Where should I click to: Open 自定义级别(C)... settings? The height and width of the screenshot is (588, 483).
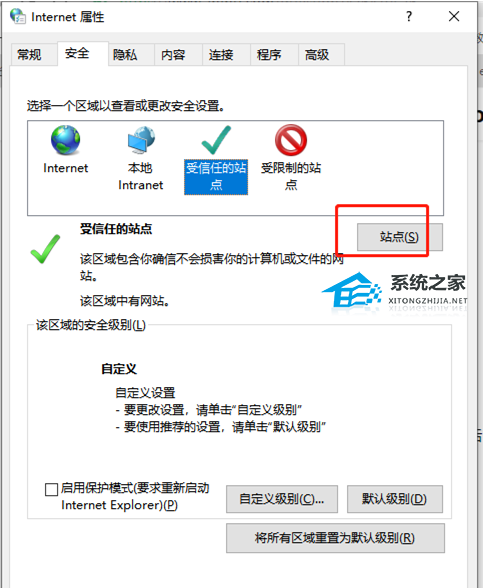282,499
